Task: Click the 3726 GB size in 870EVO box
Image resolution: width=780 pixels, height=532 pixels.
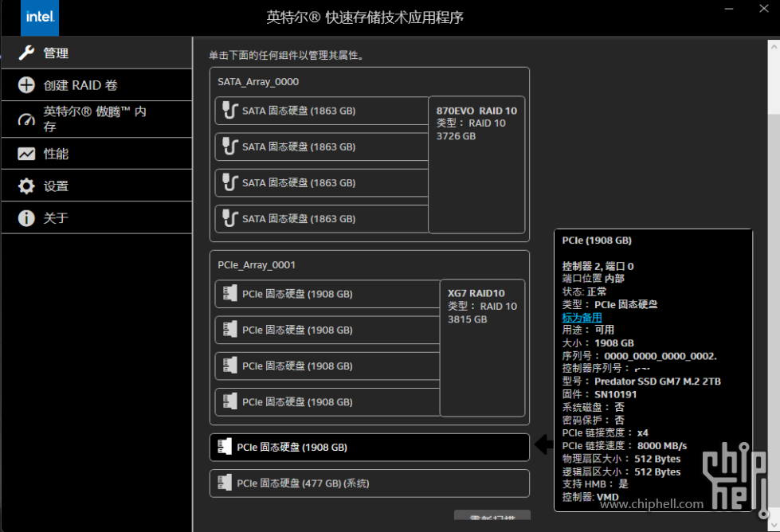Action: click(457, 136)
